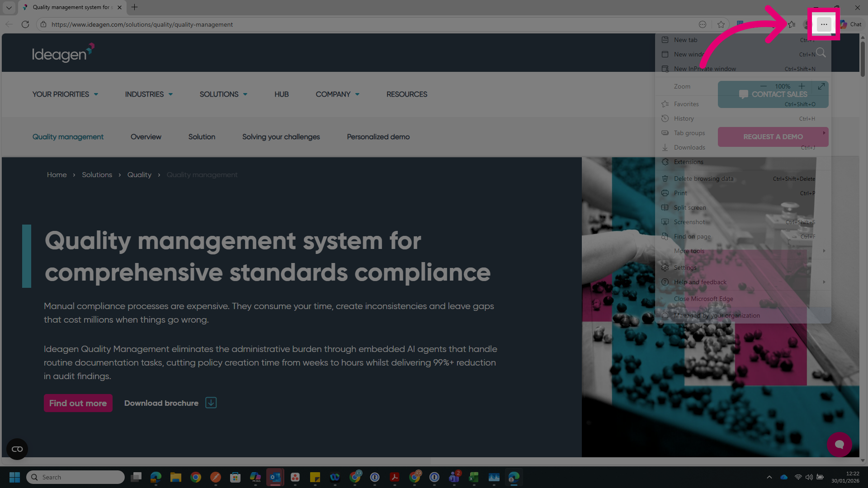This screenshot has width=868, height=488.
Task: Launch Excel from the taskbar
Action: 474,477
